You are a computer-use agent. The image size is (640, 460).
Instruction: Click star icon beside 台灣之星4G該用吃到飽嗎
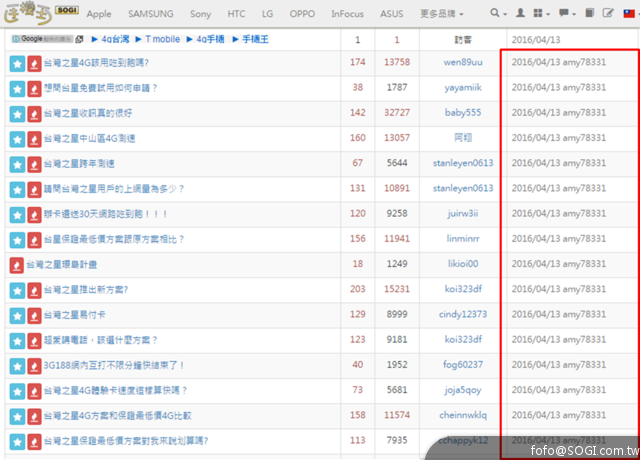pyautogui.click(x=17, y=62)
